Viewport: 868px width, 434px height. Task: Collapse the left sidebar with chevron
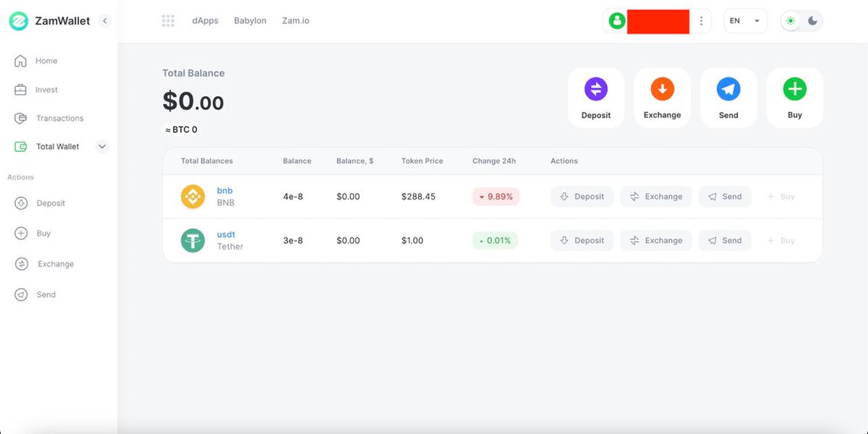click(105, 21)
